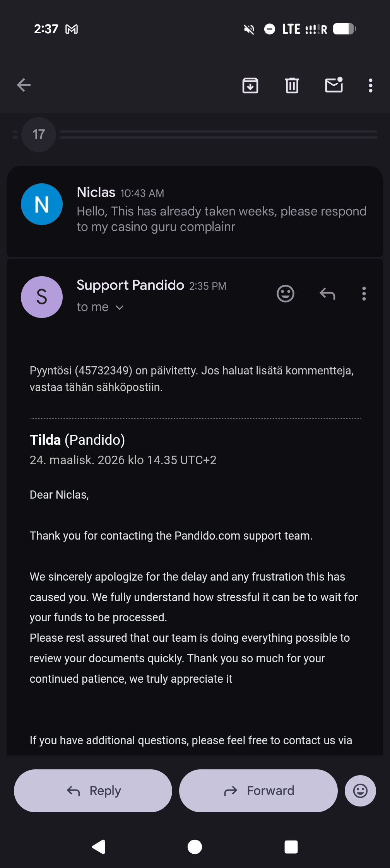Tap the Gmail notification icon in status bar
The height and width of the screenshot is (868, 390).
click(72, 29)
